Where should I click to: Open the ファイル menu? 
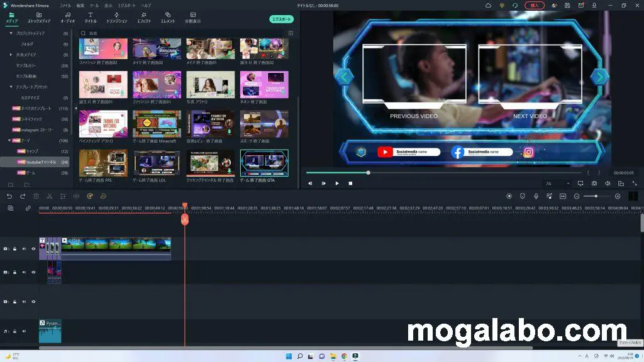[65, 5]
